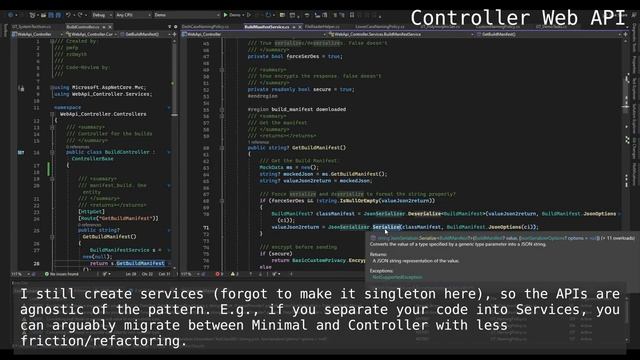This screenshot has width=640, height=360.
Task: Click the Start Without Debugging outline arrow
Action: tap(249, 15)
